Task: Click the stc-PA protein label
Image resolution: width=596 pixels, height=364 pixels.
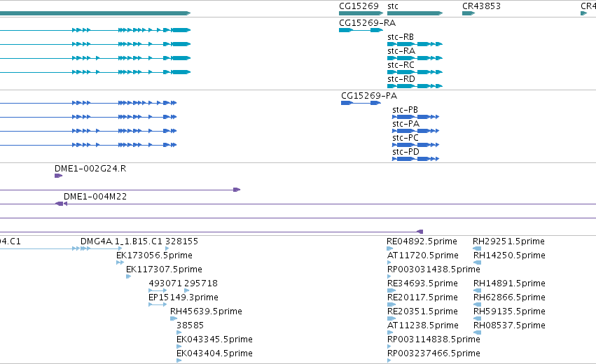Action: 406,124
